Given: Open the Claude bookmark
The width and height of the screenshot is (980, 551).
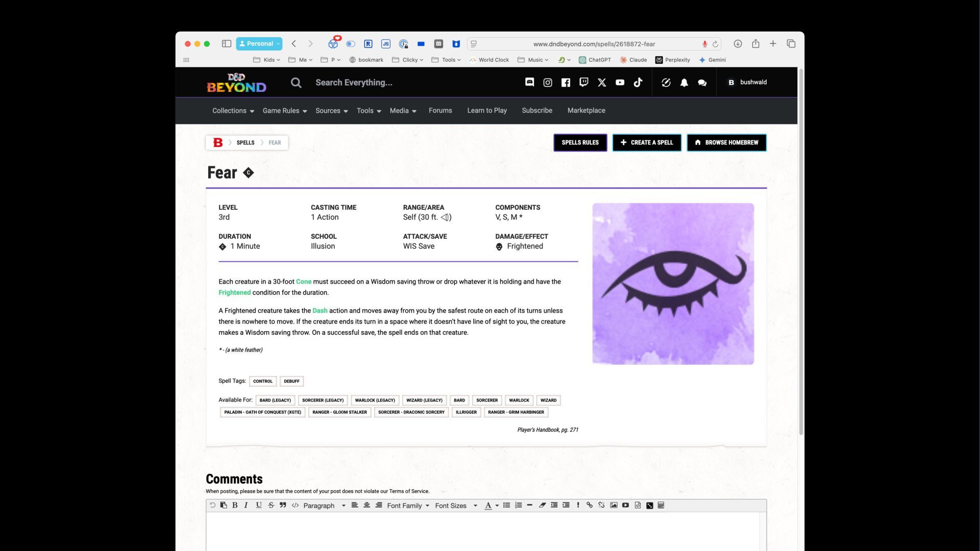Looking at the screenshot, I should pos(633,60).
